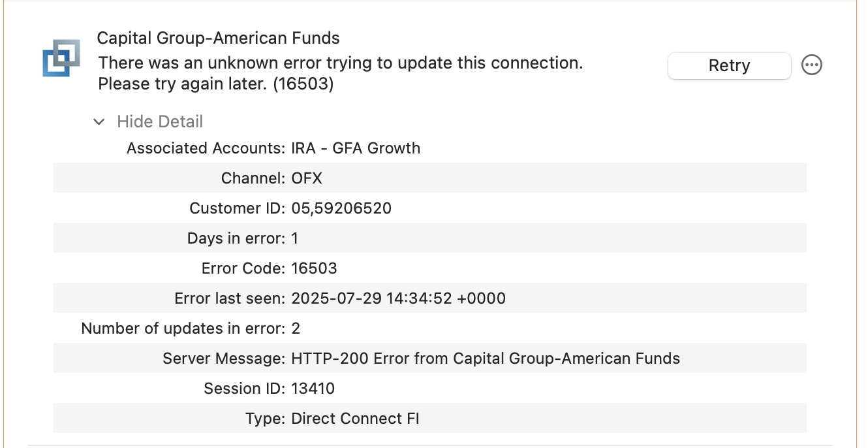Image resolution: width=868 pixels, height=448 pixels.
Task: Select the Number of updates in error value
Action: click(x=296, y=328)
